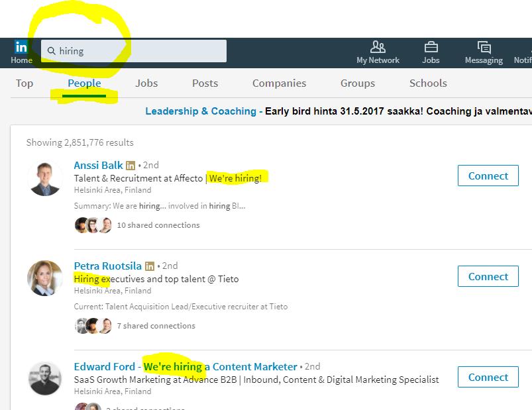Open the Schools tab
The image size is (532, 410).
[x=428, y=83]
